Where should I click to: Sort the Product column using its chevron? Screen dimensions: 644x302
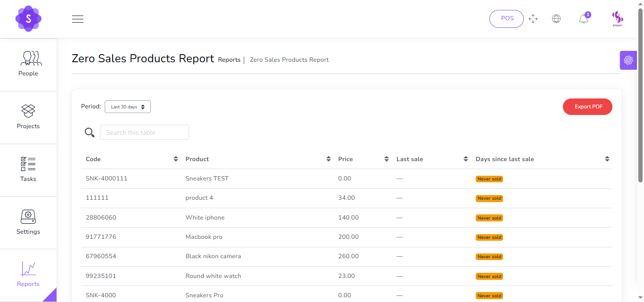pyautogui.click(x=328, y=159)
